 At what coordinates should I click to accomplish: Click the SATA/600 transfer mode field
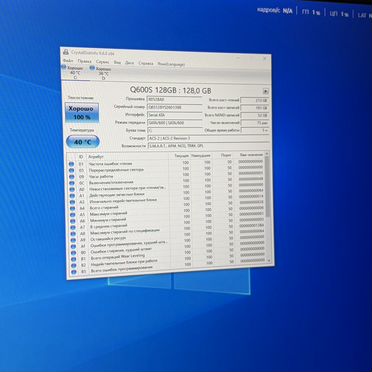175,123
